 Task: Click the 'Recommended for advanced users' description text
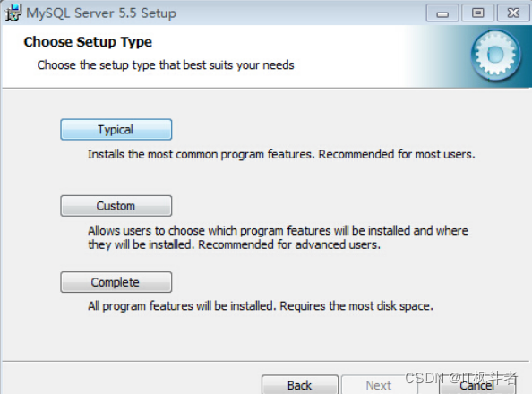289,244
